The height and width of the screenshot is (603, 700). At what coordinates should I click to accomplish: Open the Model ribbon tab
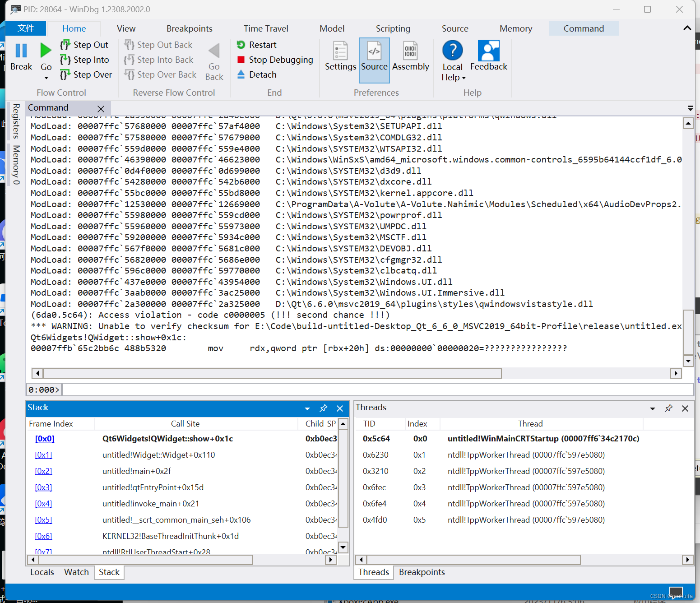332,28
